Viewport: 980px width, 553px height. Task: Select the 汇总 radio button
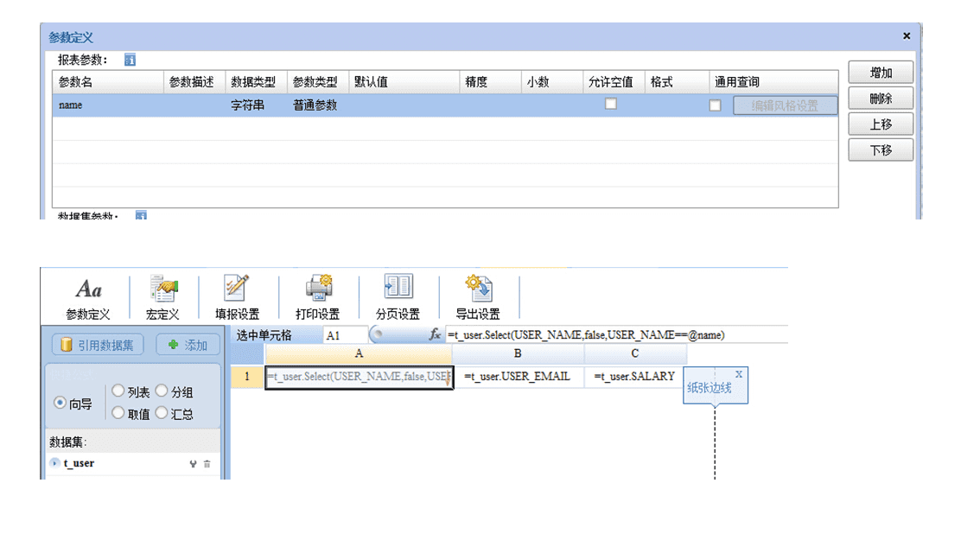coord(162,412)
